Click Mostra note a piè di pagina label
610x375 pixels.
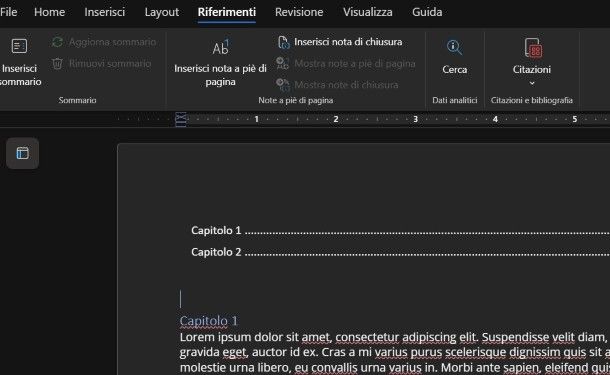point(355,63)
